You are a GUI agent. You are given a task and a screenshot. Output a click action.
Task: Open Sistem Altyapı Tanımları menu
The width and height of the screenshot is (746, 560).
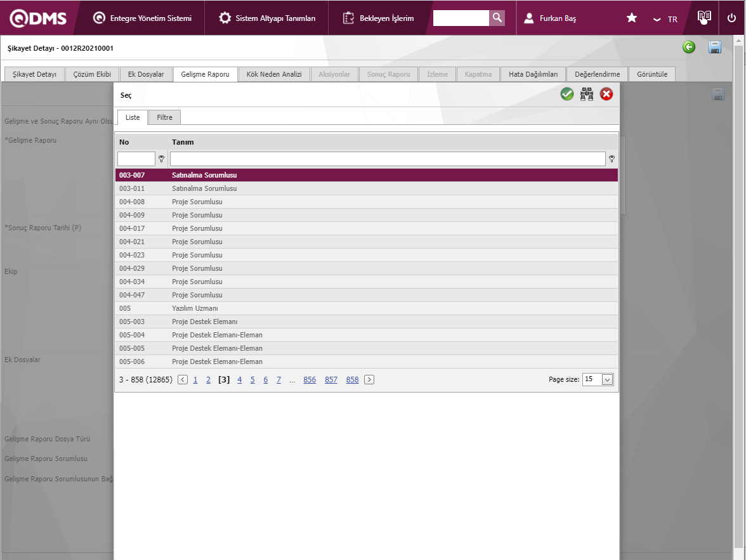(x=267, y=18)
